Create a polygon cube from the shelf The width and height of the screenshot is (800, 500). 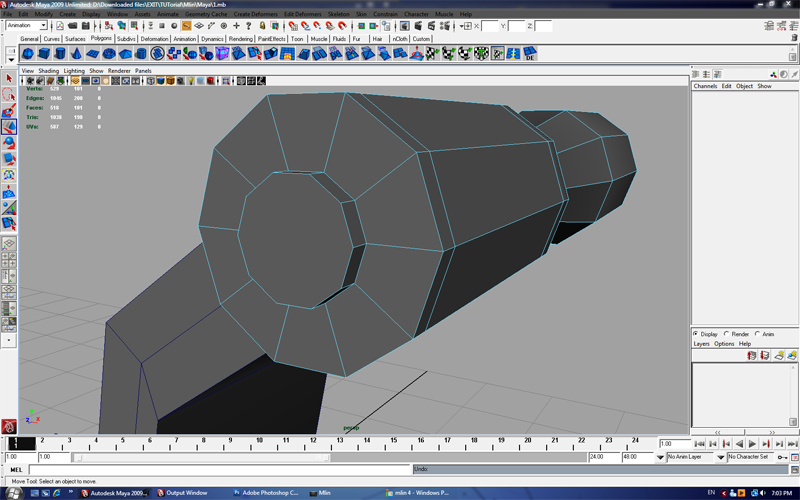tap(45, 53)
